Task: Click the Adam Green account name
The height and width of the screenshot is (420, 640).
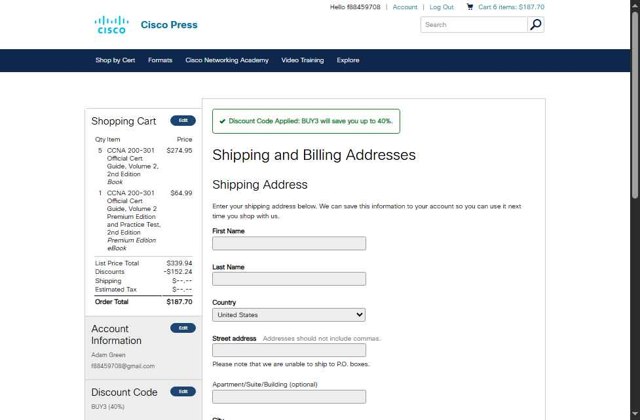Action: click(108, 355)
